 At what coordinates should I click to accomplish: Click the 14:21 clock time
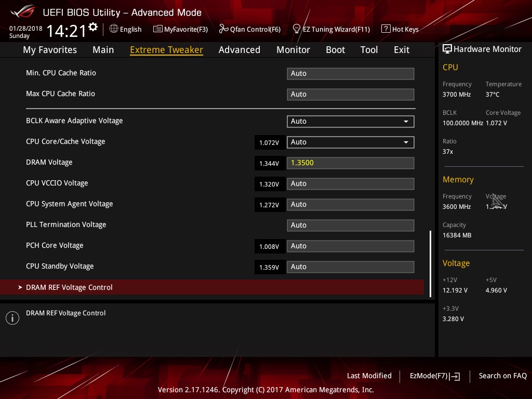tap(66, 31)
